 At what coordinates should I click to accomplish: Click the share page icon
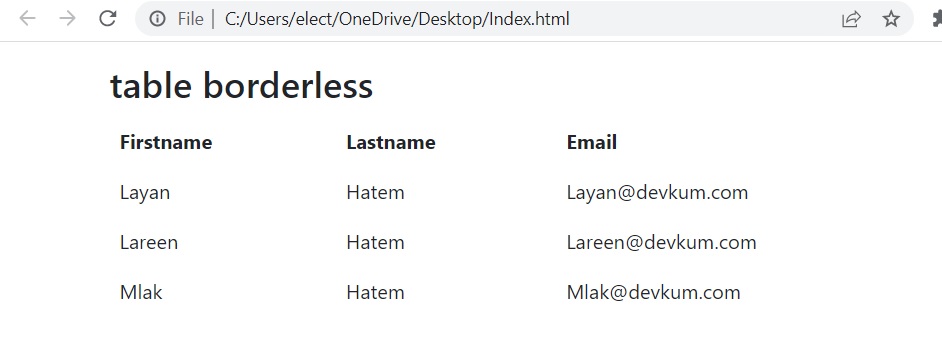pos(851,19)
